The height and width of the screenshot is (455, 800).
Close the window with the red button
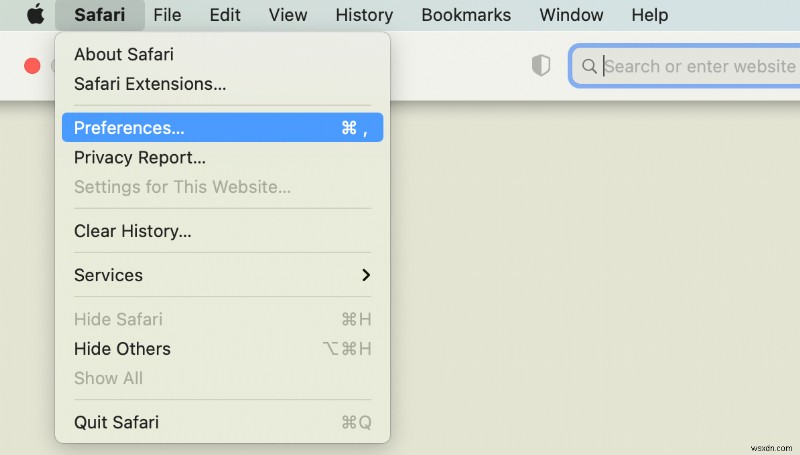tap(32, 66)
